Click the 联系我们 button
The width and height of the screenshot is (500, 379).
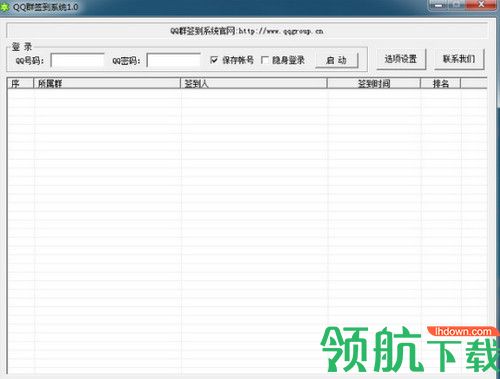pyautogui.click(x=459, y=59)
